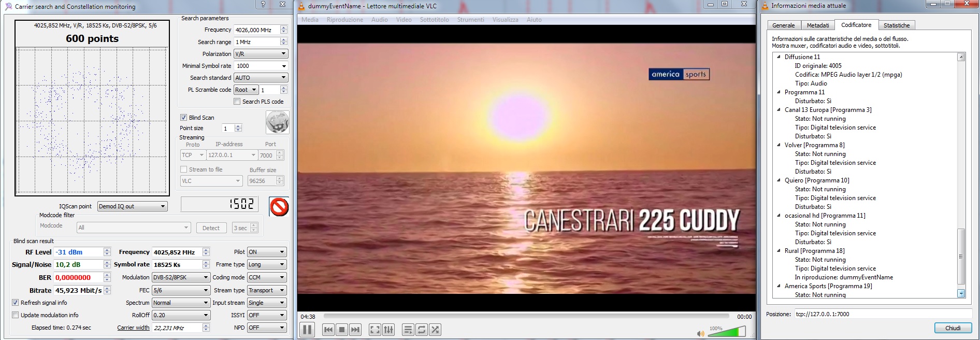Viewport: 980px width, 340px height.
Task: Open the Media menu in VLC
Action: pos(310,20)
